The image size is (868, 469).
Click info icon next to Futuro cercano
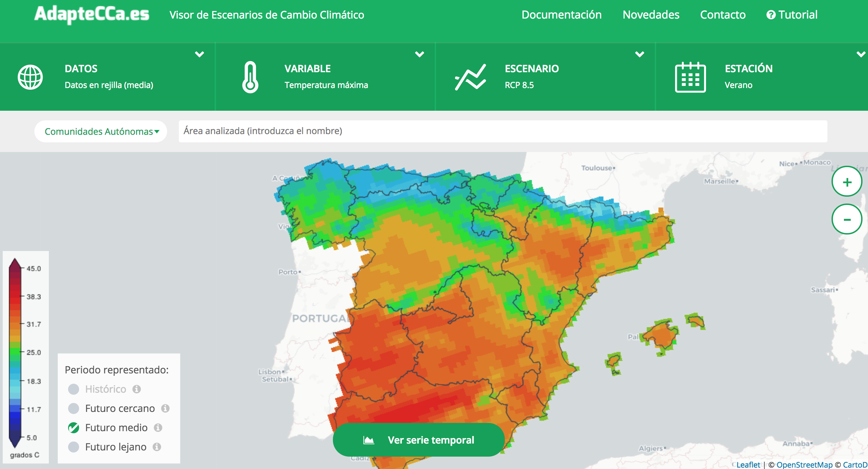[x=165, y=408]
